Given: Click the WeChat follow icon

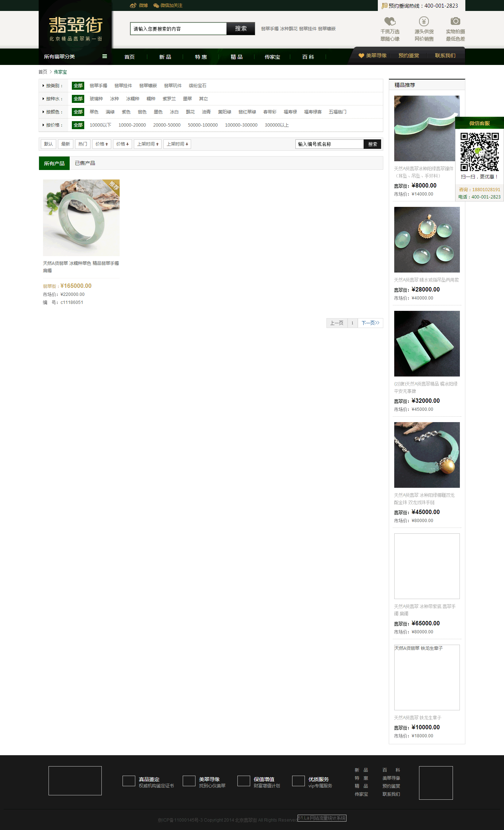Looking at the screenshot, I should (156, 5).
